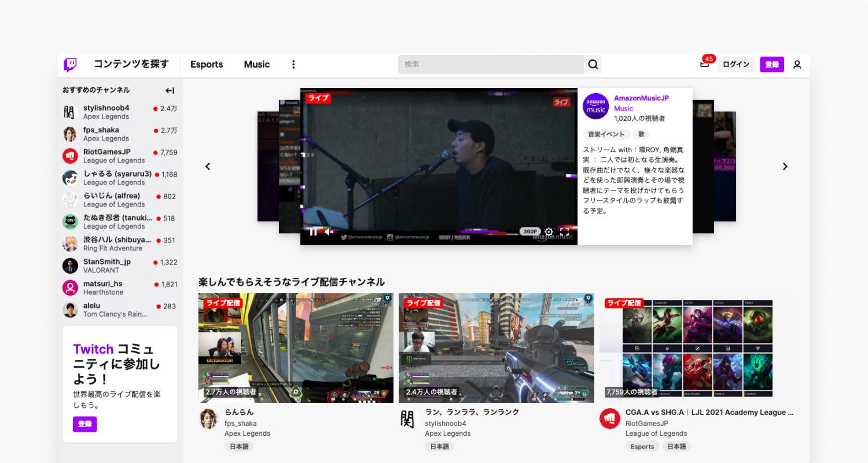Open RiotGamesJP name below stream card
The height and width of the screenshot is (463, 868).
coord(647,424)
